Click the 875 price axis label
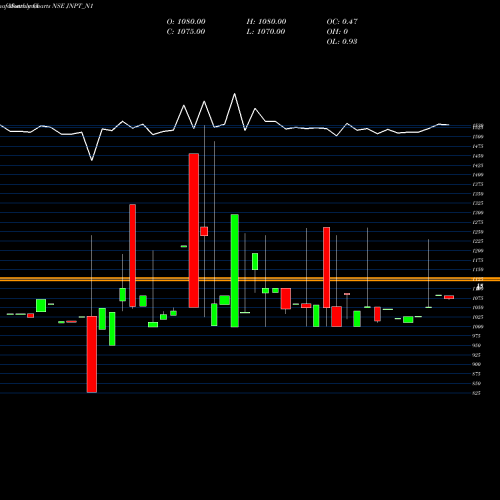Viewport: 500px width, 500px height. pos(476,374)
